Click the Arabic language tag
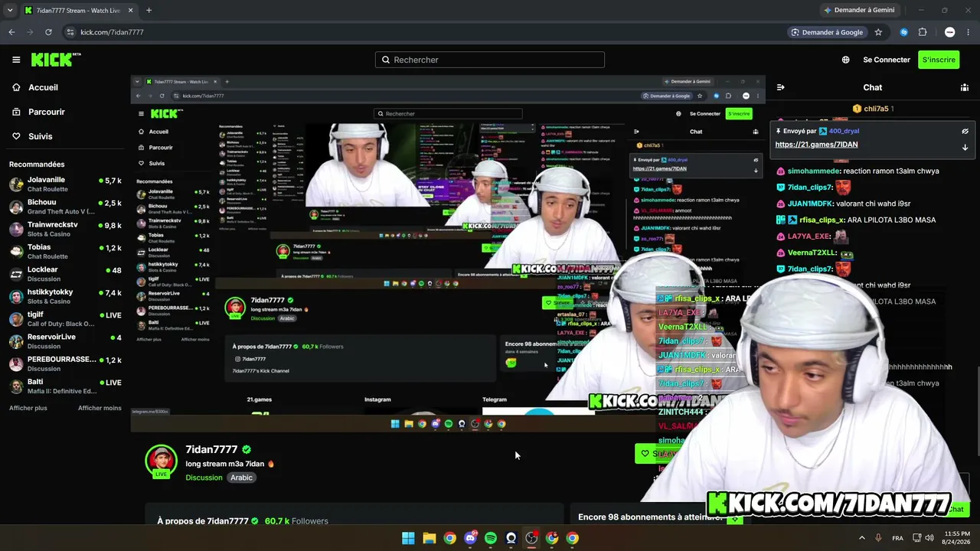This screenshot has height=551, width=980. click(x=241, y=478)
